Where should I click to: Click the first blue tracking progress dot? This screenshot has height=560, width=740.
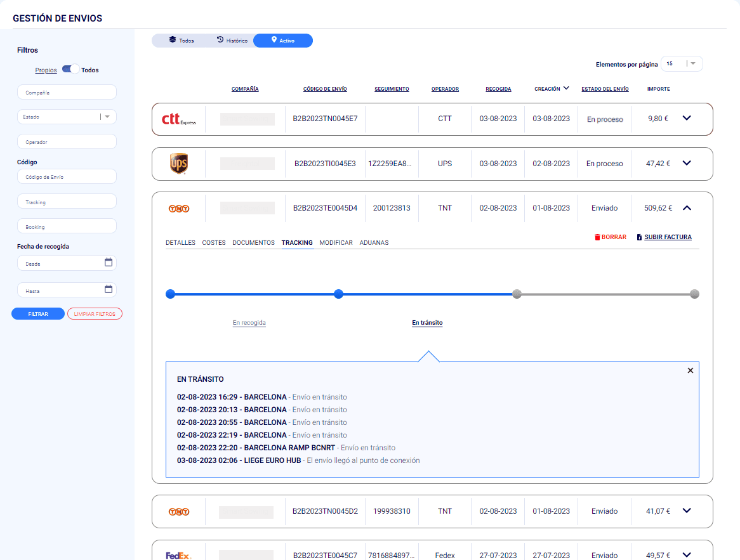[x=170, y=294]
